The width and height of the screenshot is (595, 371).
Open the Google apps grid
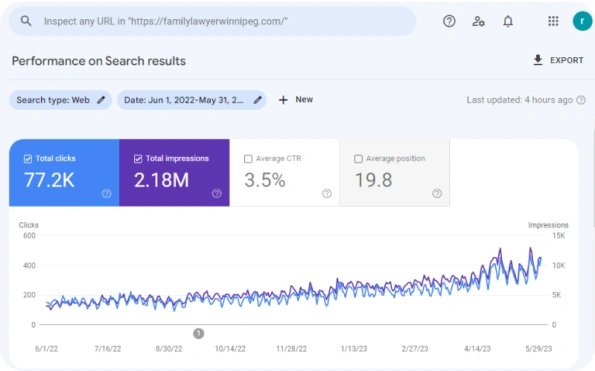pos(553,21)
